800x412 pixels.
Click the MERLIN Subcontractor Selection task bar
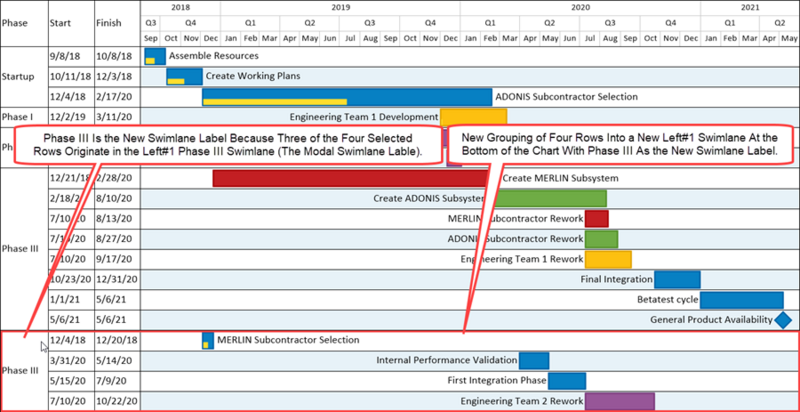pos(208,340)
